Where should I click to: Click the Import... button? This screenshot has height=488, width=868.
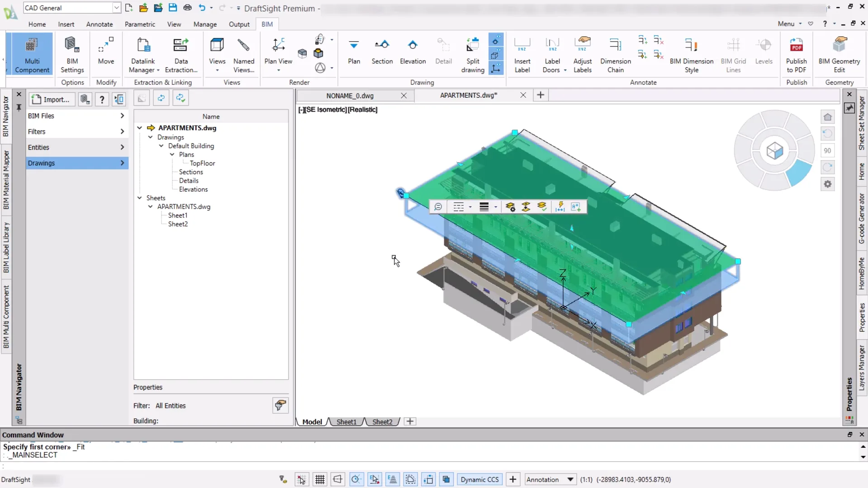pos(52,99)
